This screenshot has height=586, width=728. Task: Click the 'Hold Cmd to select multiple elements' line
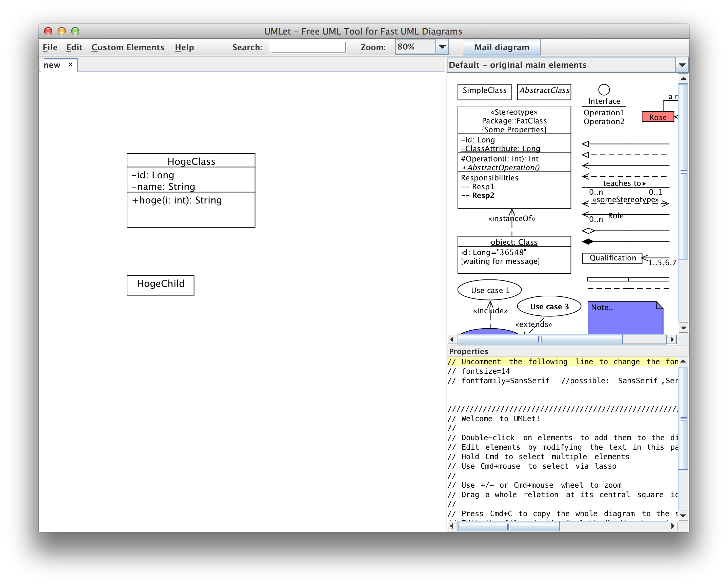coord(539,457)
